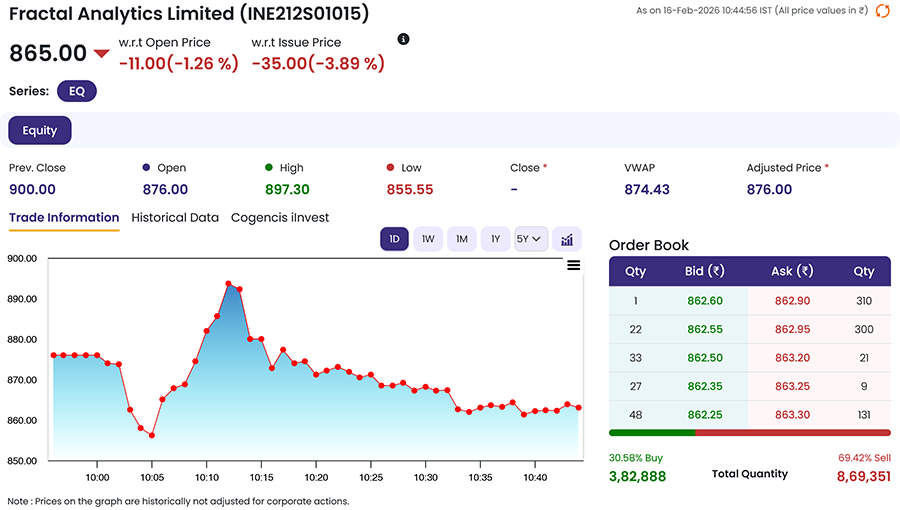Screen dimensions: 900x510
Task: Click the chart peak data point near 10:12
Action: (228, 284)
